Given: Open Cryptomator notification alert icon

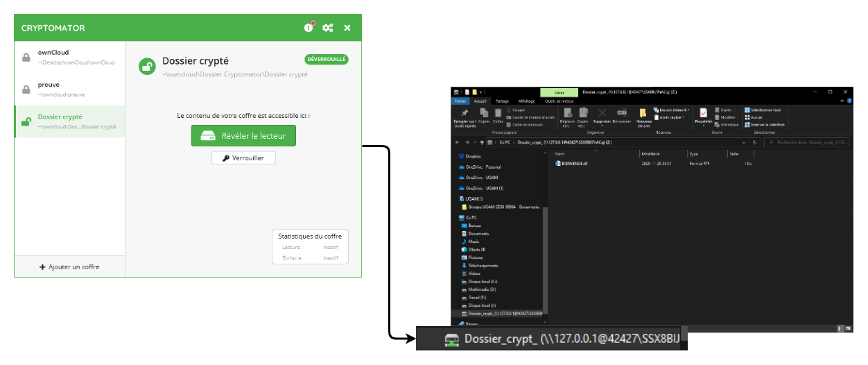Looking at the screenshot, I should tap(310, 27).
